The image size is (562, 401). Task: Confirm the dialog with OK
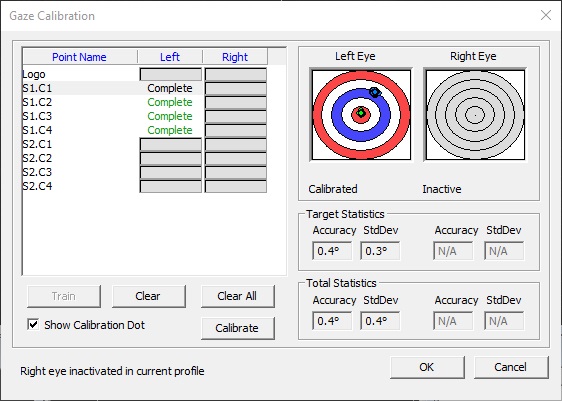pyautogui.click(x=427, y=367)
